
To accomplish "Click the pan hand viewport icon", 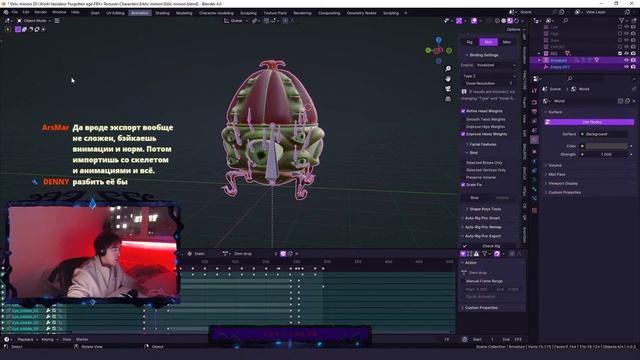I will click(448, 78).
